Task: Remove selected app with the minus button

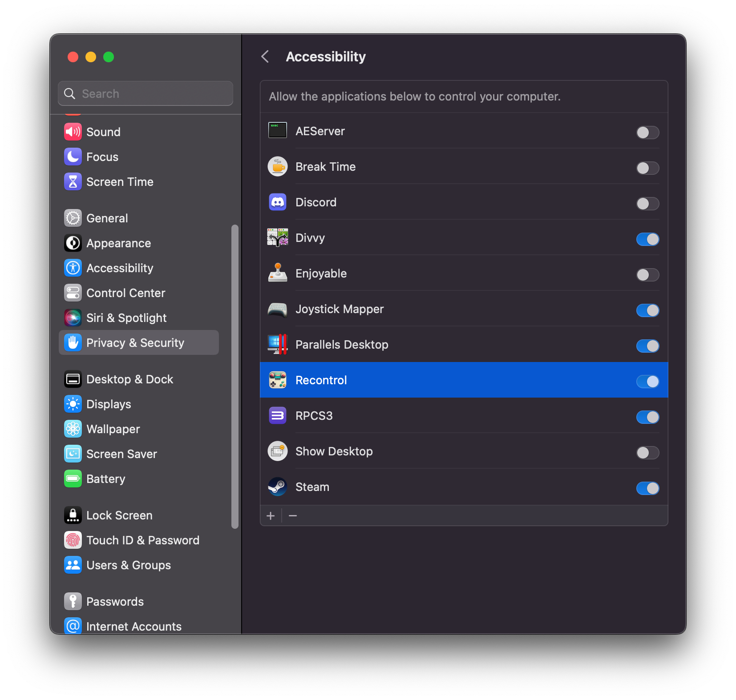Action: pos(293,515)
